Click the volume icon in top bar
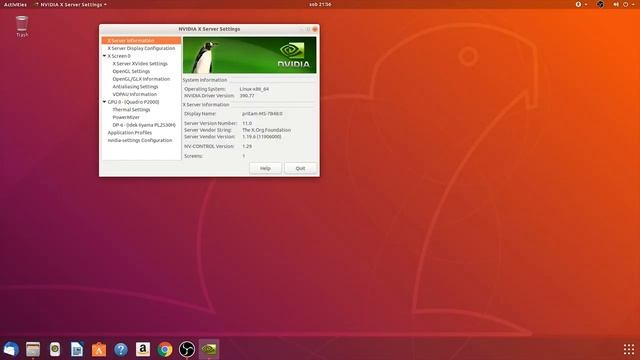Screen dimensions: 640x360 point(616,4)
